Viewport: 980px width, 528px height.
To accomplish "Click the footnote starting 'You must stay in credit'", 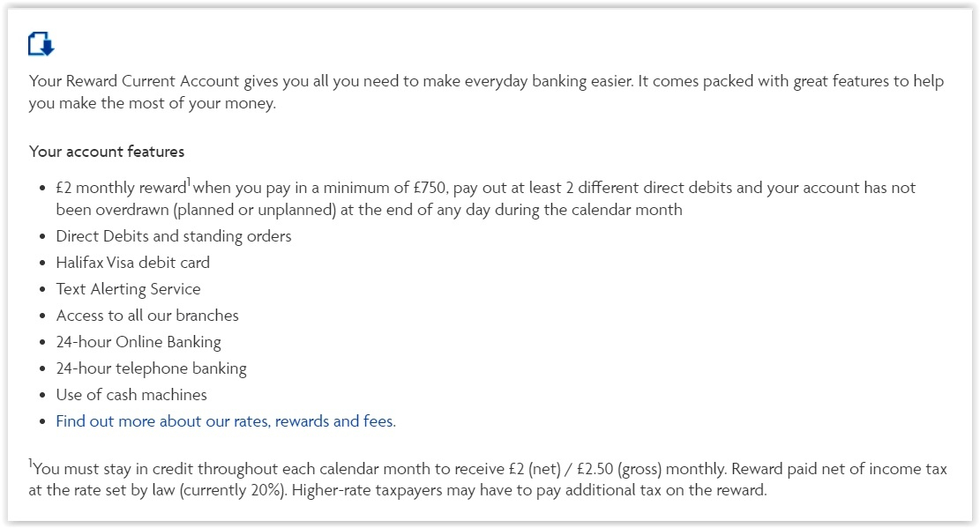I will tap(488, 480).
